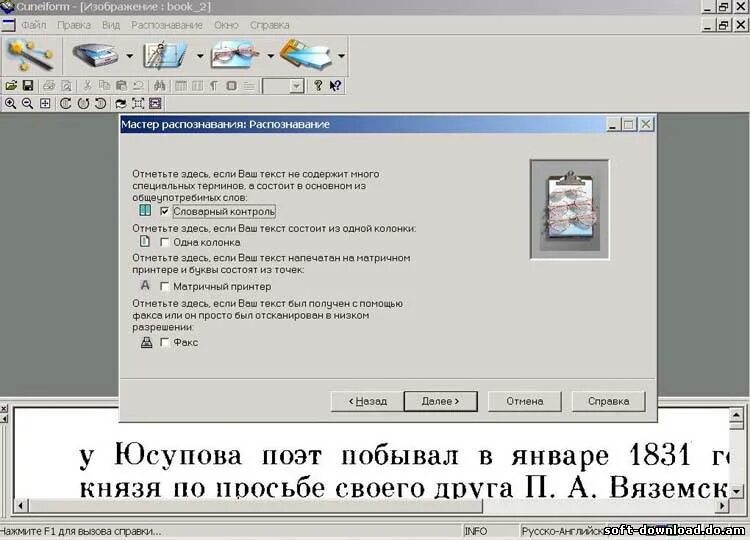Enable the Матричный принтер checkbox

click(x=165, y=287)
